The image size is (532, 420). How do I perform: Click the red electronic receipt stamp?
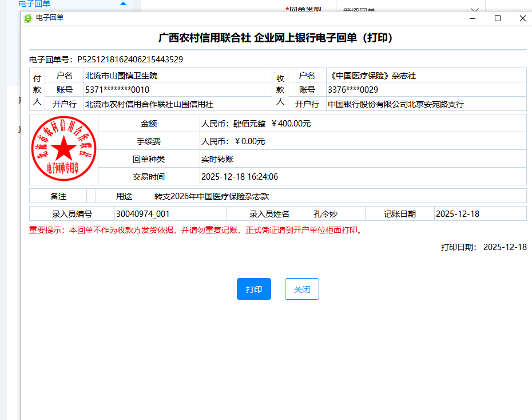point(63,149)
